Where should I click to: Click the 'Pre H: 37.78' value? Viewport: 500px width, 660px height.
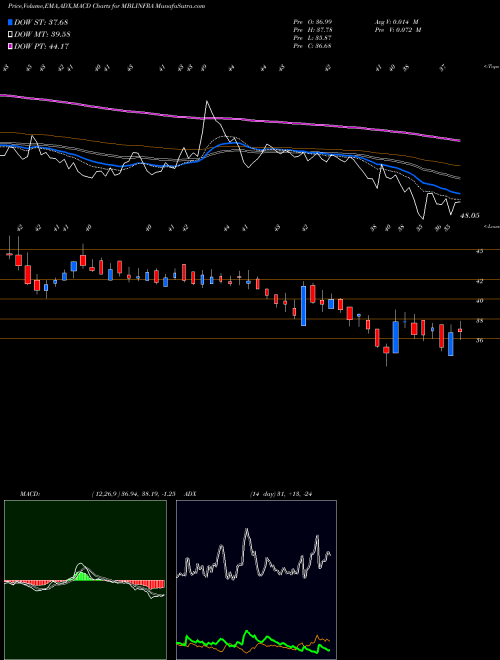click(312, 30)
